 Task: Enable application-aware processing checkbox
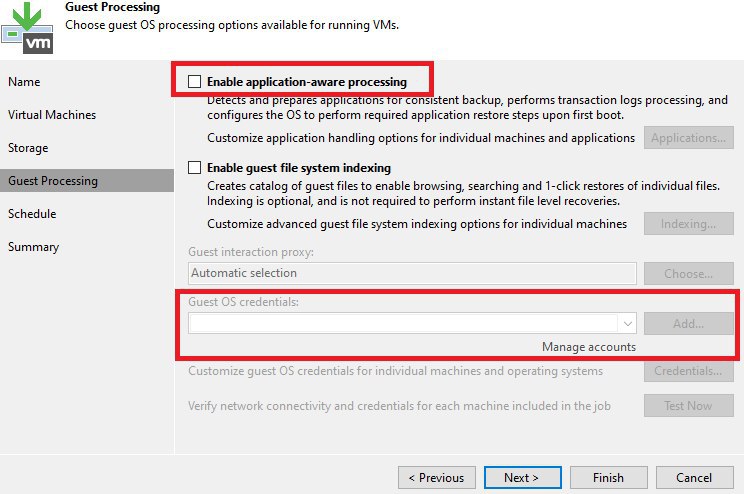pyautogui.click(x=194, y=80)
